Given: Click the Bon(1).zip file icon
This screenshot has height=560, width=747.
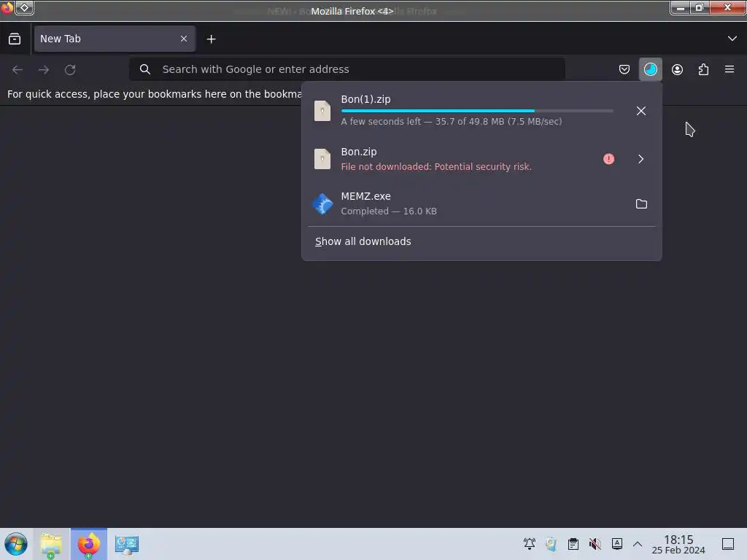Looking at the screenshot, I should click(x=322, y=111).
